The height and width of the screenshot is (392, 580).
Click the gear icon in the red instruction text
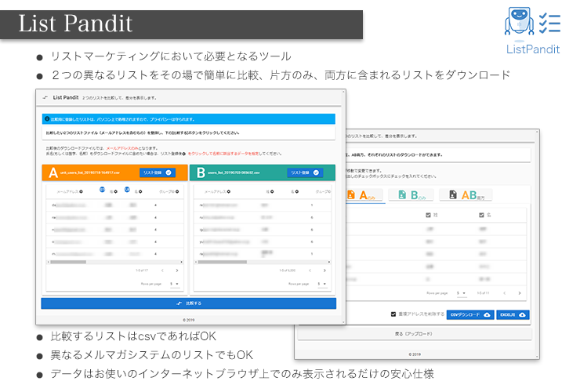[x=184, y=154]
